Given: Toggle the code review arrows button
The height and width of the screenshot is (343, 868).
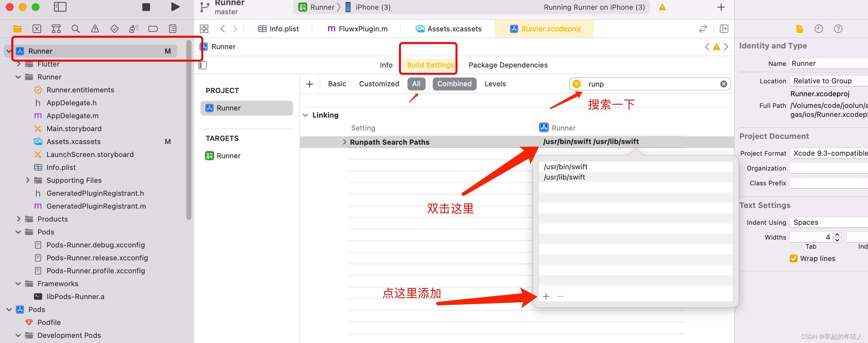Looking at the screenshot, I should (x=703, y=29).
